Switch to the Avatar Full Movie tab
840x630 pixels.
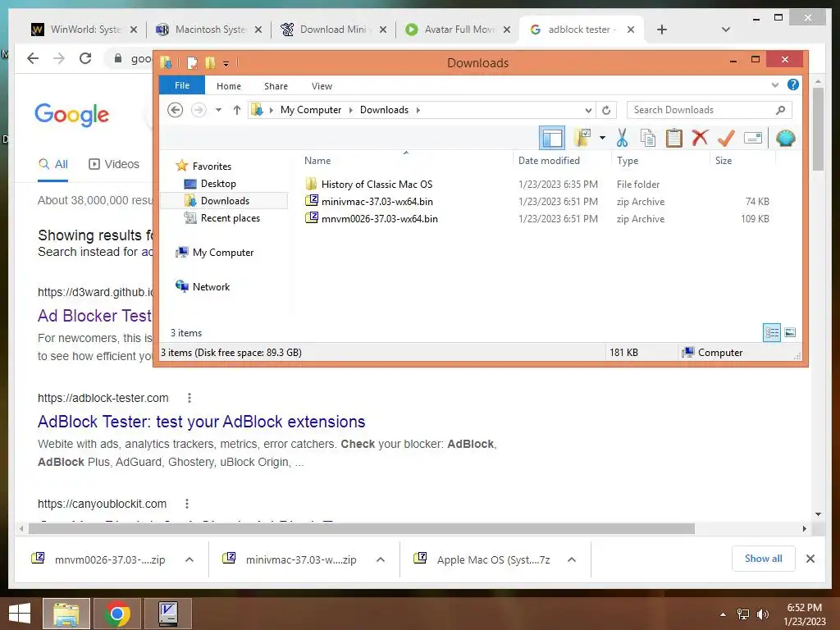[459, 30]
